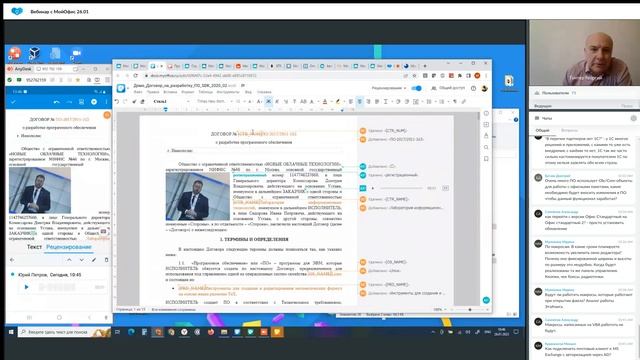
Task: Open Пользователи list in webinar panel
Action: tap(555, 93)
